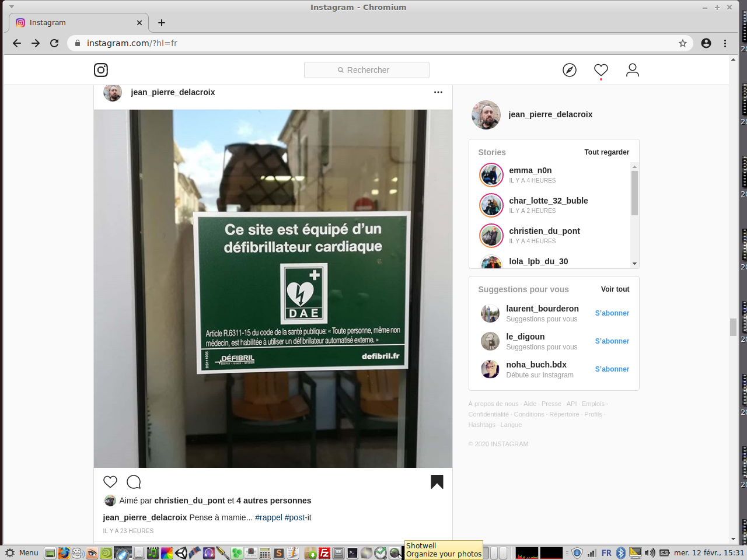747x560 pixels.
Task: Click the Rechercher search field
Action: [366, 70]
